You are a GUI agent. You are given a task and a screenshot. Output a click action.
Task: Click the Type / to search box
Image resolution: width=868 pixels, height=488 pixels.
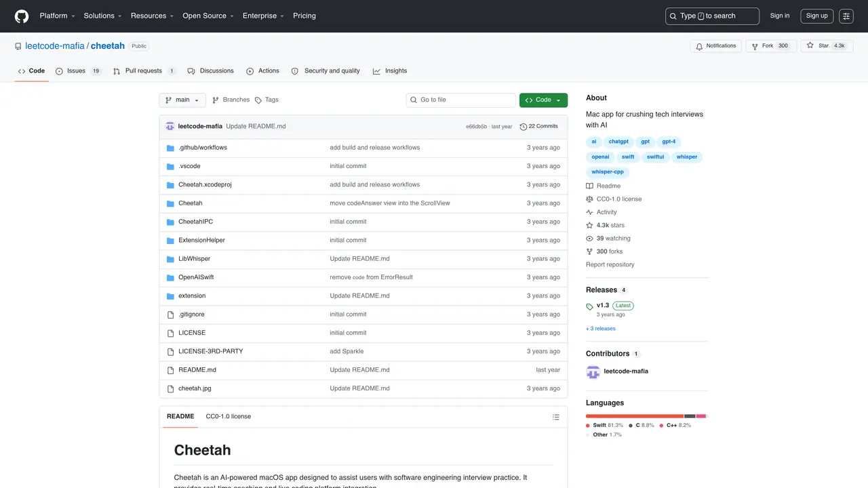(712, 16)
